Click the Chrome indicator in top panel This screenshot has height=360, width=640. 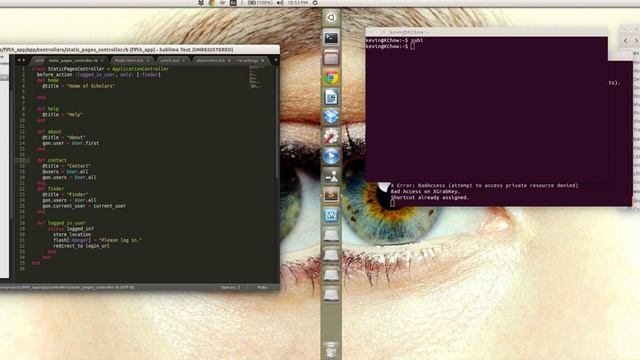[211, 3]
